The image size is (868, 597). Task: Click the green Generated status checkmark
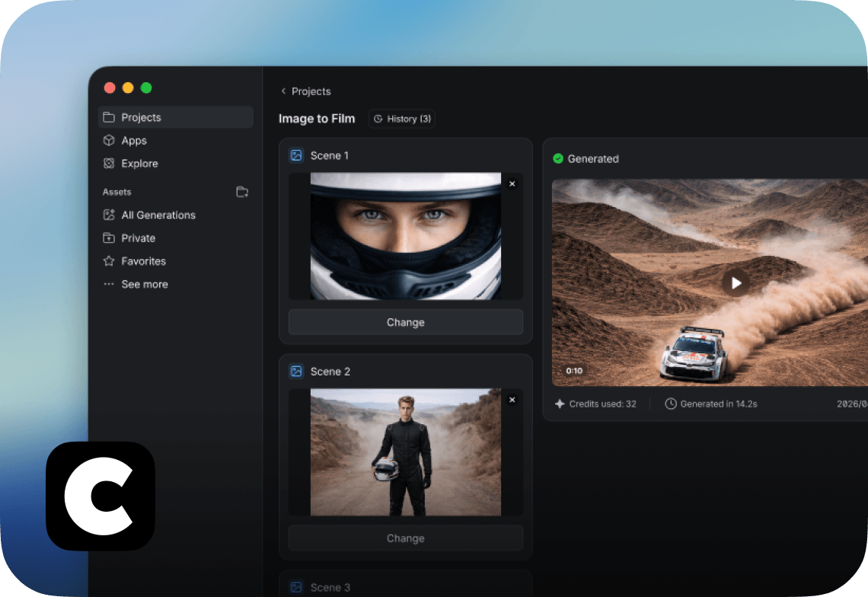(558, 158)
